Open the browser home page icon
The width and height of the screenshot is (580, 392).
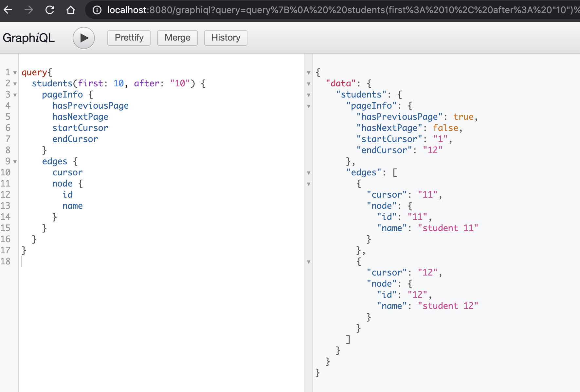pos(70,10)
